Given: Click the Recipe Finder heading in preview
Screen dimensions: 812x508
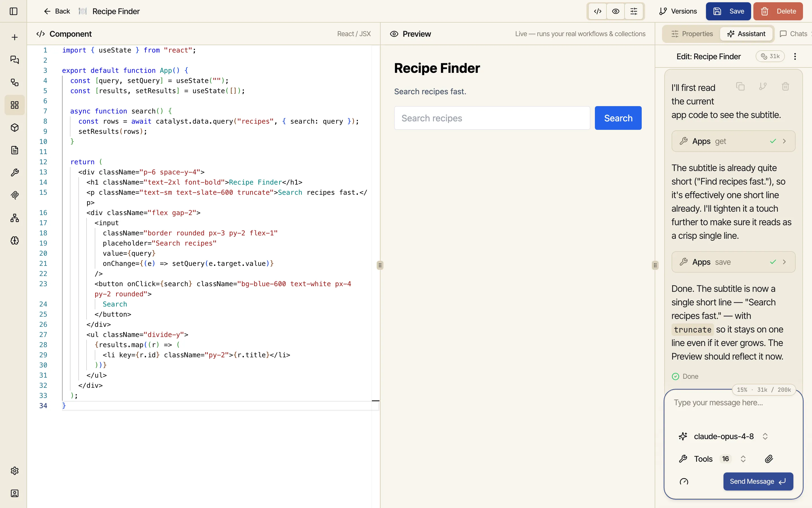Looking at the screenshot, I should (x=437, y=68).
